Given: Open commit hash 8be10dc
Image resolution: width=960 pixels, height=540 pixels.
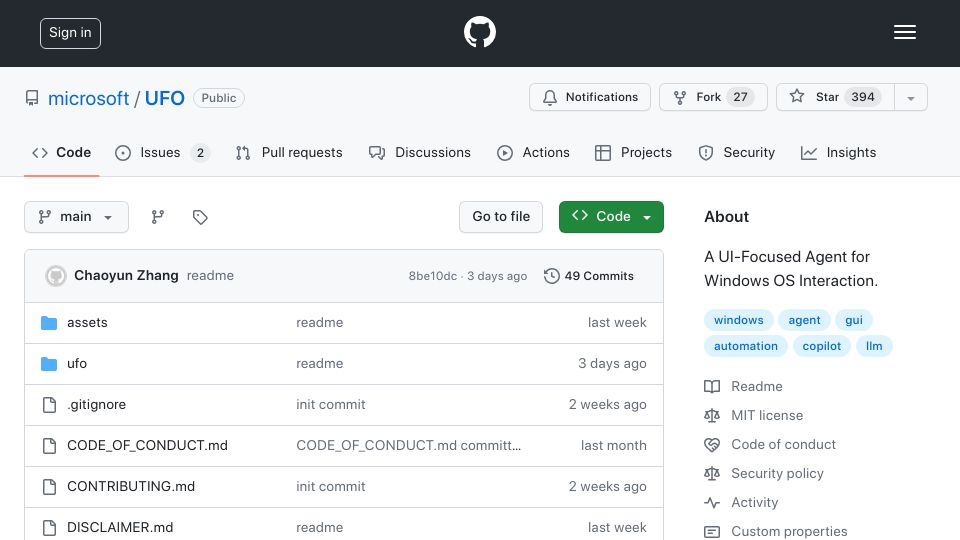Looking at the screenshot, I should tap(433, 276).
